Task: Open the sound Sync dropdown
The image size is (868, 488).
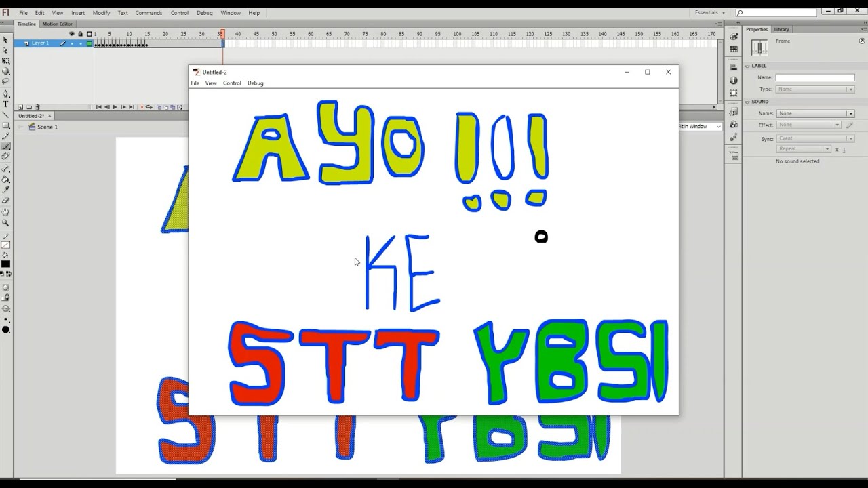Action: click(x=815, y=138)
